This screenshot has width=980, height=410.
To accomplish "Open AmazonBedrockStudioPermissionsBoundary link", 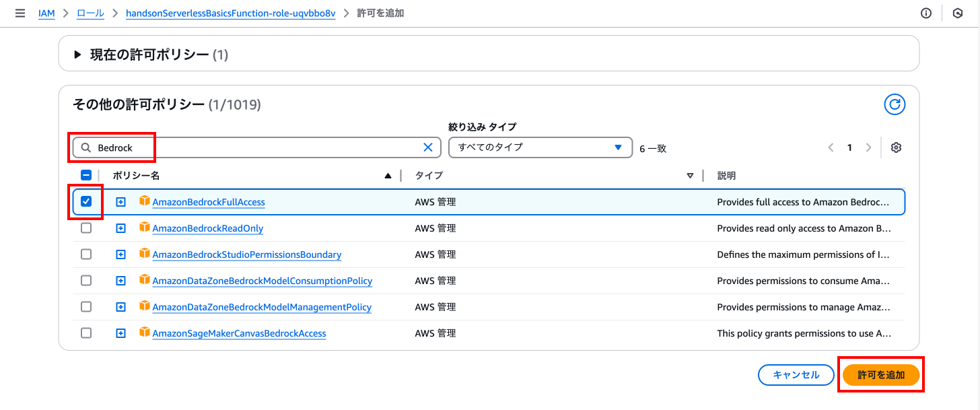I will 247,254.
